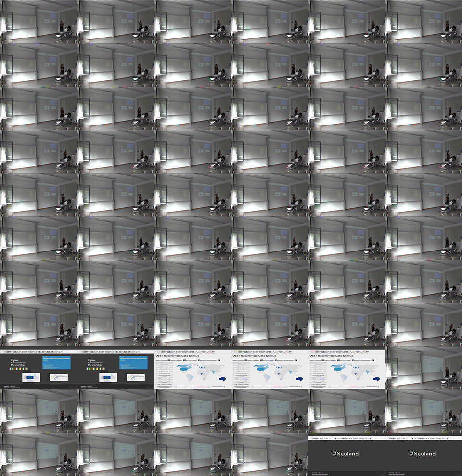Open the room photo right after the Community slides
Image resolution: width=462 pixels, height=476 pixels.
click(423, 368)
